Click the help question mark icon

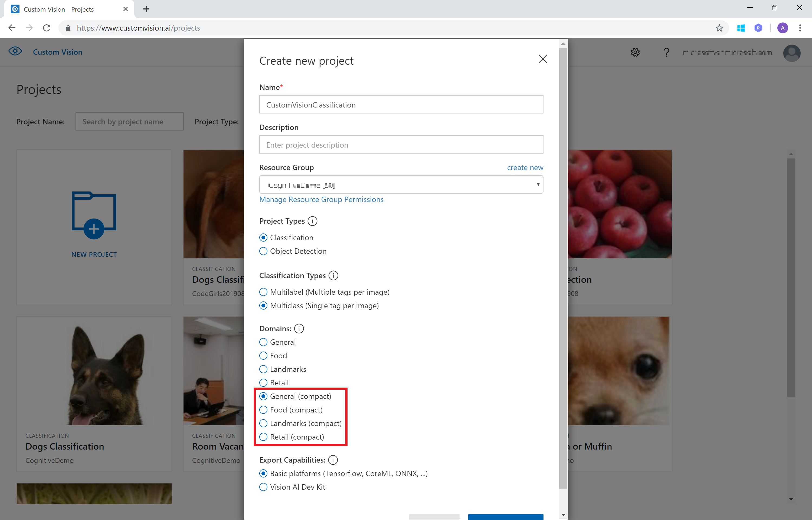666,52
